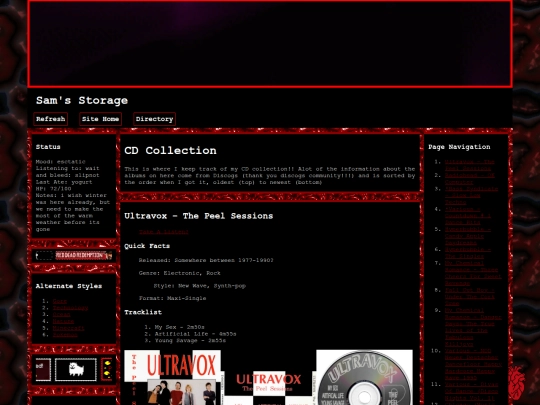This screenshot has height=405, width=540.
Task: Click the 'Last Ate: yogurt' status line
Action: click(x=64, y=182)
